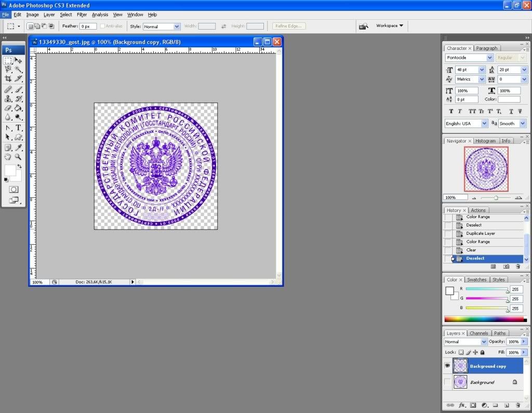
Task: Select the Paint Bucket tool
Action: click(x=18, y=108)
